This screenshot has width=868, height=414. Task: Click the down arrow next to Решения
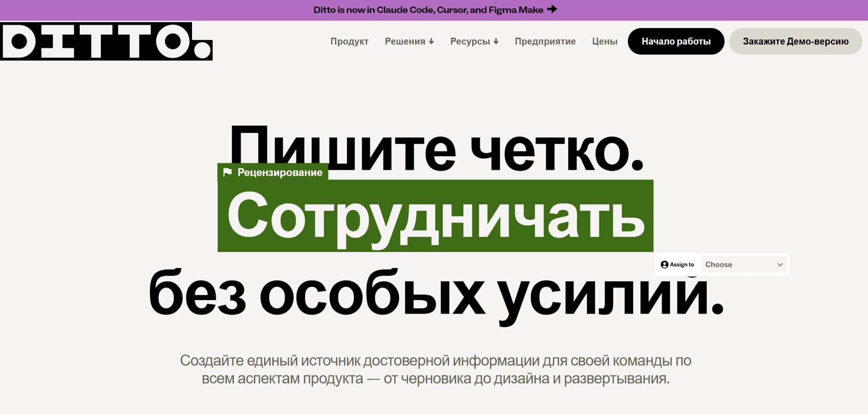pyautogui.click(x=431, y=42)
